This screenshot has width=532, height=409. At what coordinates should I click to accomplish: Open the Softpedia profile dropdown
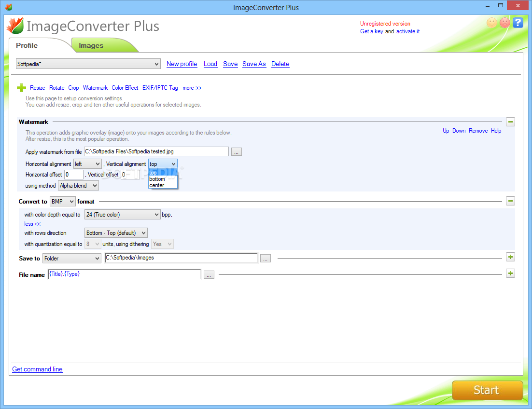(88, 64)
